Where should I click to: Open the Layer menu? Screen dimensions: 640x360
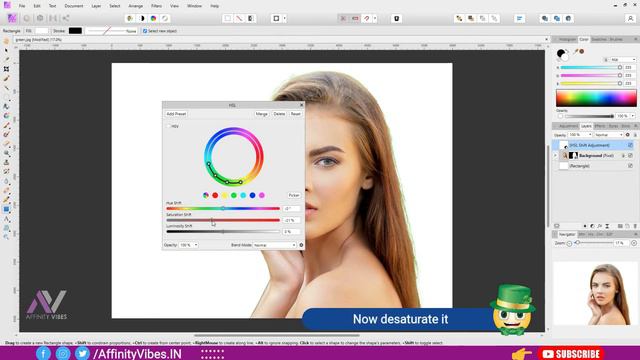[96, 6]
